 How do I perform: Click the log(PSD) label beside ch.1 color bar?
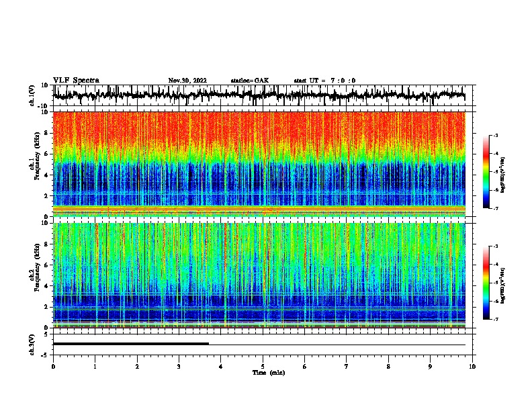503,175
